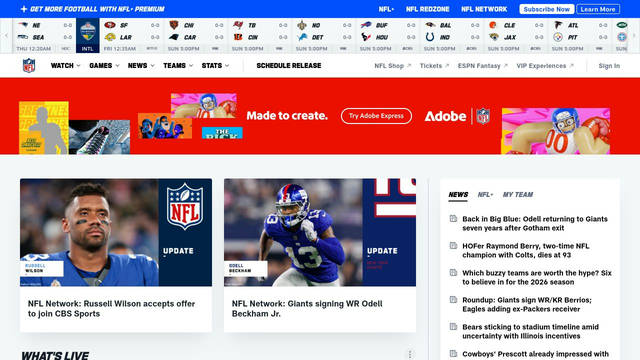Click the Buccaneers team logo in scorestrip
Screen dimensions: 640x360
[238, 25]
